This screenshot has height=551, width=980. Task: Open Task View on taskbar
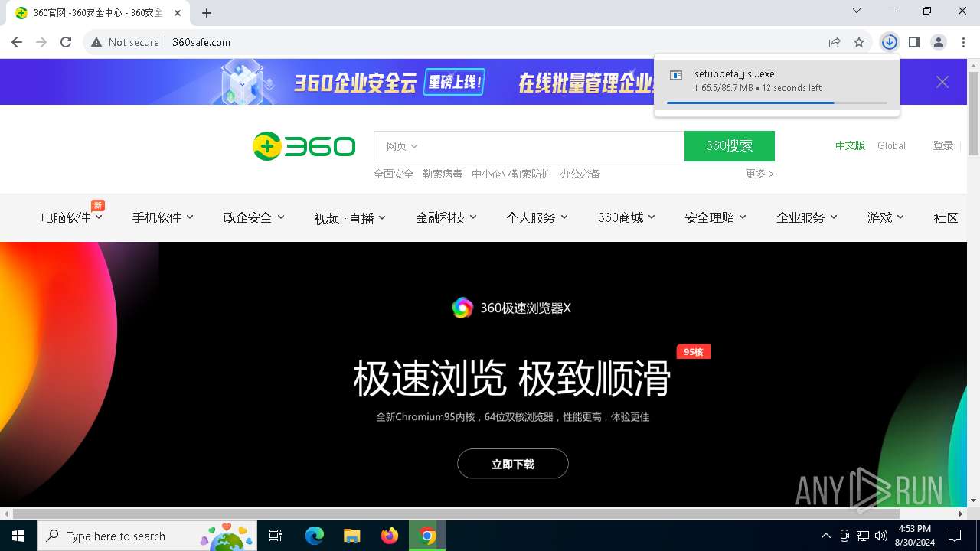[276, 536]
